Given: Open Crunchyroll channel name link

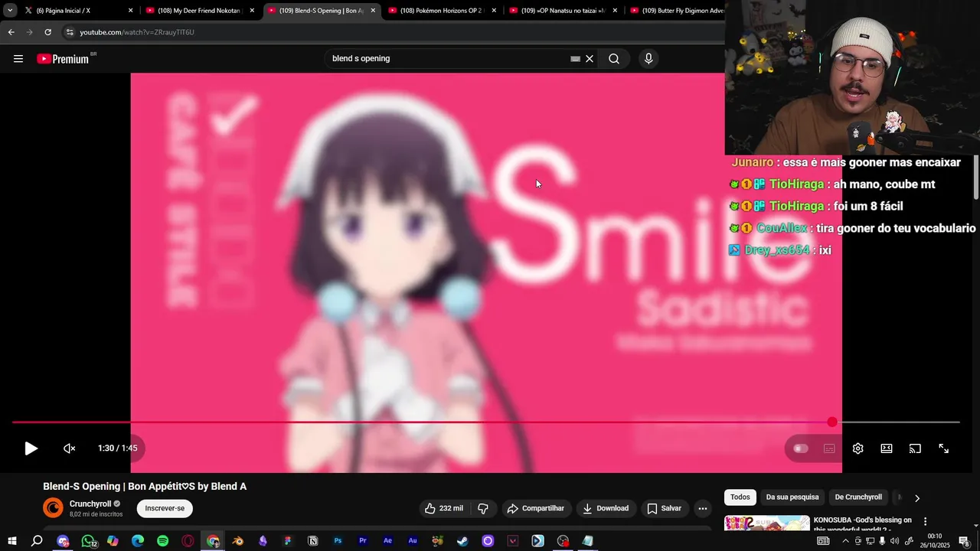Looking at the screenshot, I should 90,504.
